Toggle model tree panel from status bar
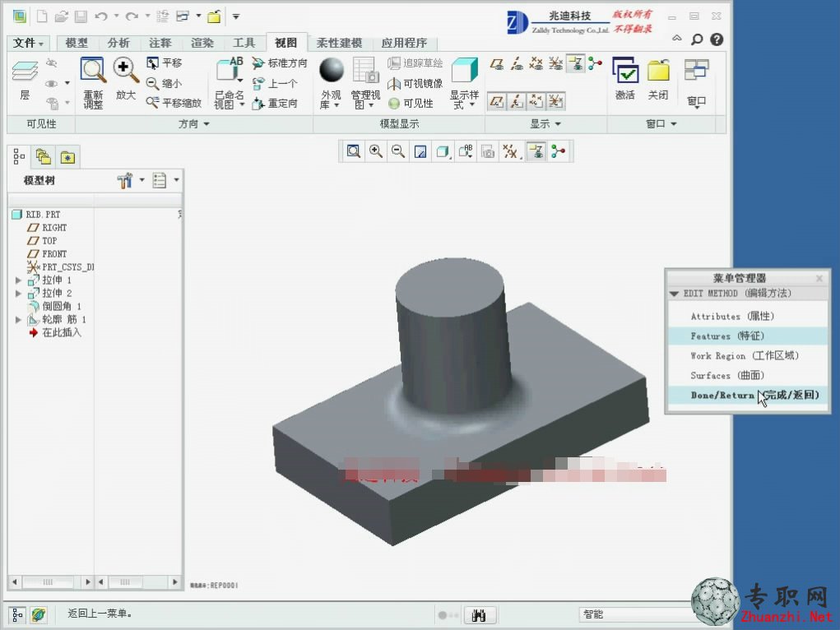The height and width of the screenshot is (630, 840). (x=17, y=615)
